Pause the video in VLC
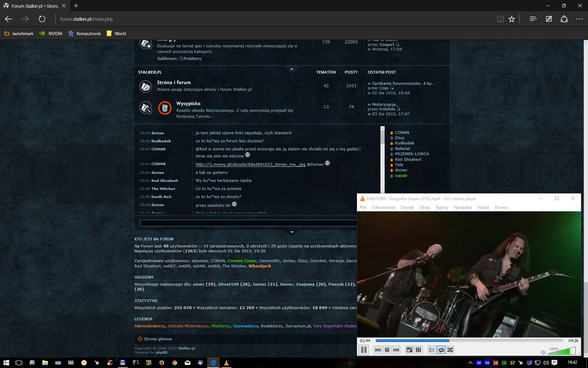 [364, 350]
